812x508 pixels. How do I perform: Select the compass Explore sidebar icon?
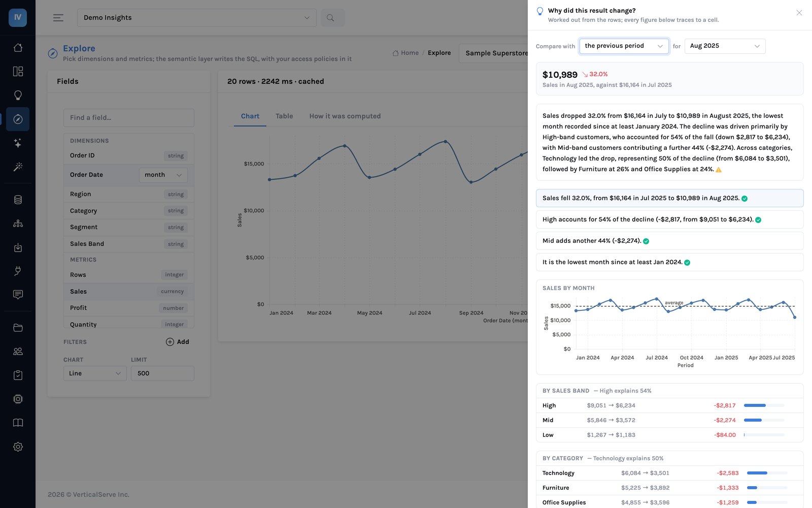[18, 119]
